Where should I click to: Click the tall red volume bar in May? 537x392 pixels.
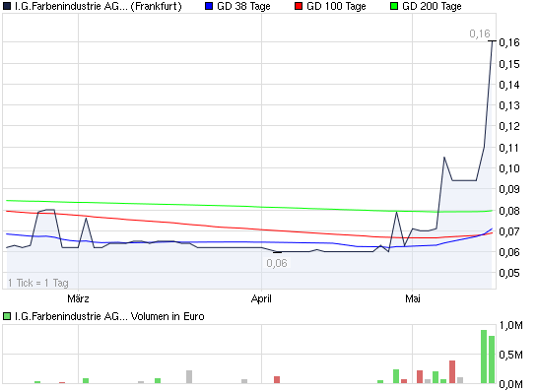click(452, 371)
